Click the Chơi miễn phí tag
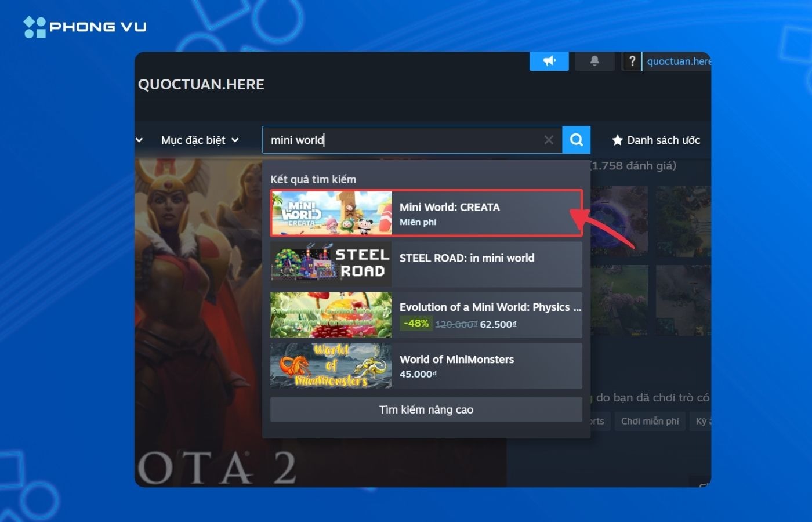The height and width of the screenshot is (522, 812). 650,421
